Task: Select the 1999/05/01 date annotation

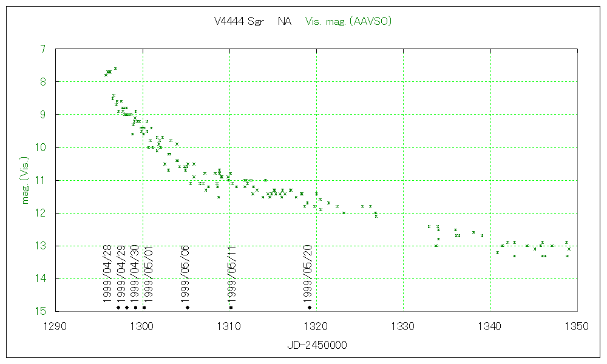Action: 148,274
